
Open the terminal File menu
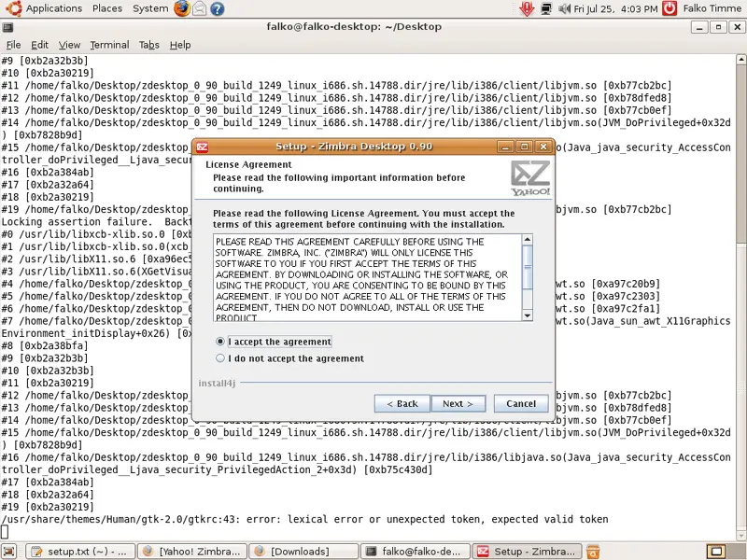[13, 45]
